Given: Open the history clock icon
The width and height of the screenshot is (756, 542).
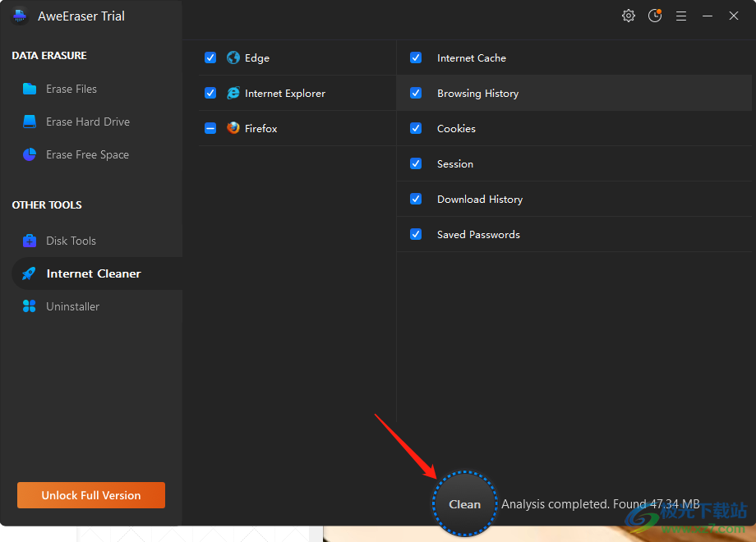Looking at the screenshot, I should click(655, 16).
